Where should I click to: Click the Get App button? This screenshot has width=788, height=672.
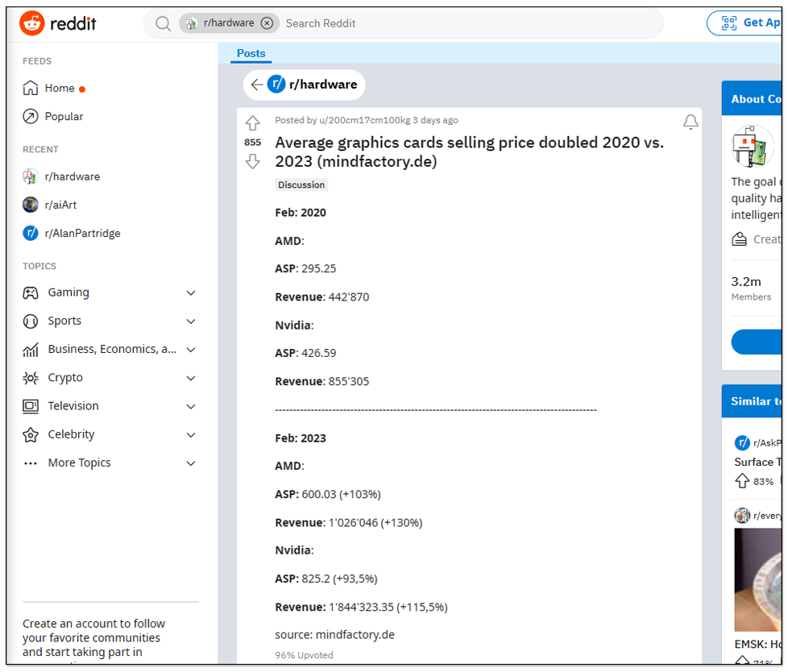(x=744, y=23)
